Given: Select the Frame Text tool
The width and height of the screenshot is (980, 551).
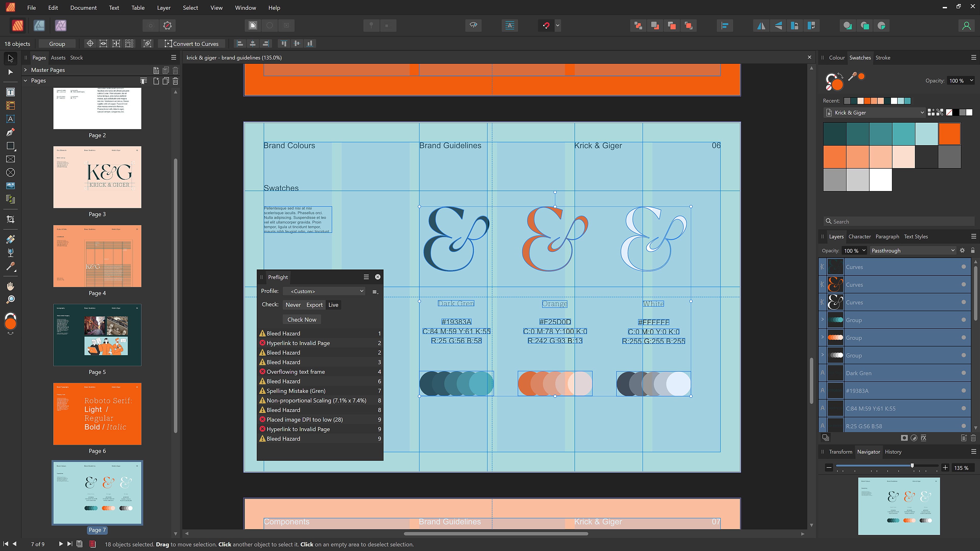Looking at the screenshot, I should click(x=10, y=92).
